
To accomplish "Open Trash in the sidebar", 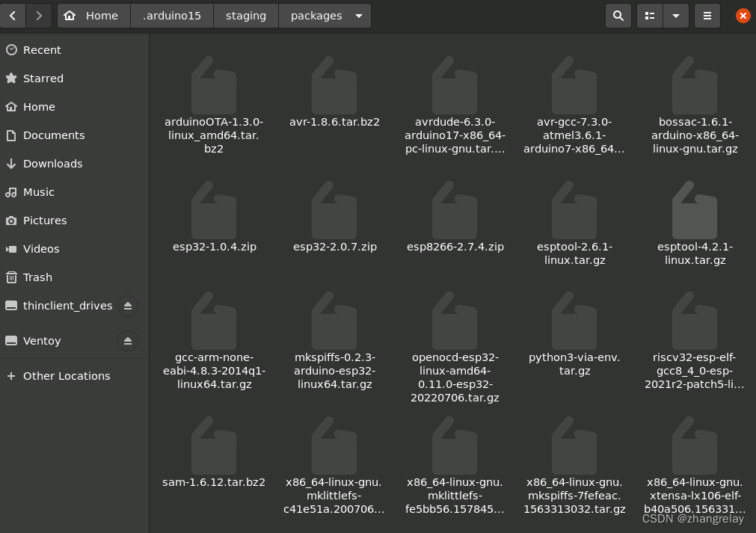I will (x=74, y=277).
